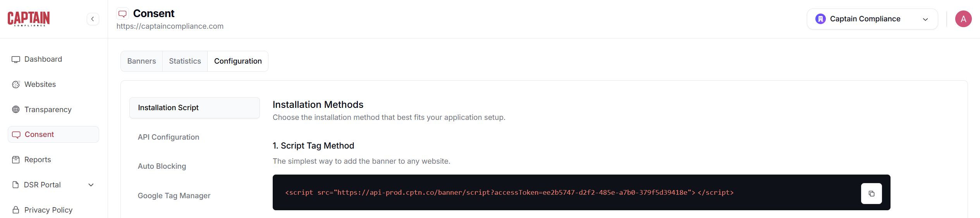The image size is (980, 218).
Task: Click the Websites cookie icon
Action: coord(16,85)
